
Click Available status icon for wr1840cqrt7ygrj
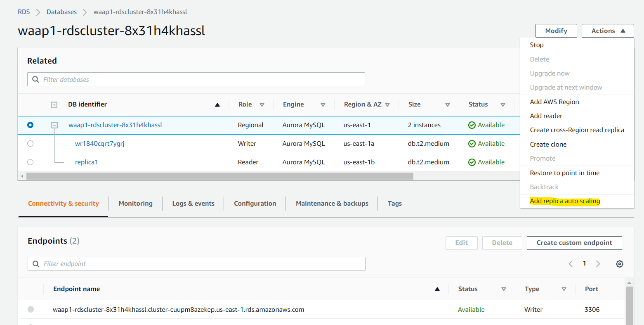tap(472, 144)
